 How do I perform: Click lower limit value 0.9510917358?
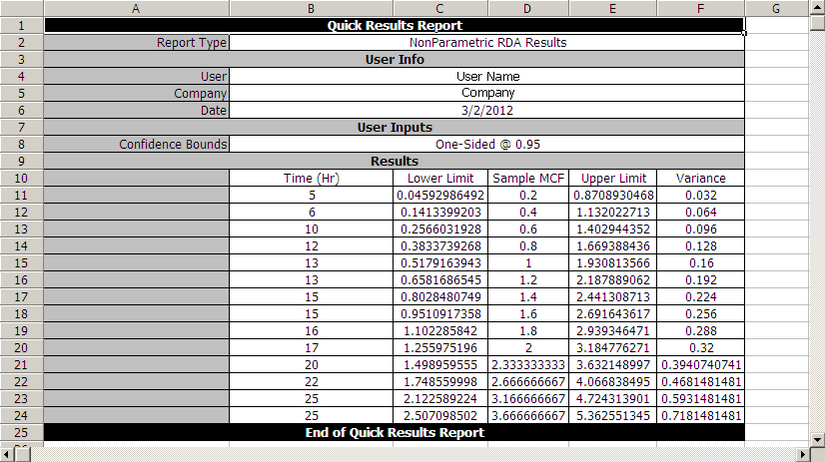point(440,314)
